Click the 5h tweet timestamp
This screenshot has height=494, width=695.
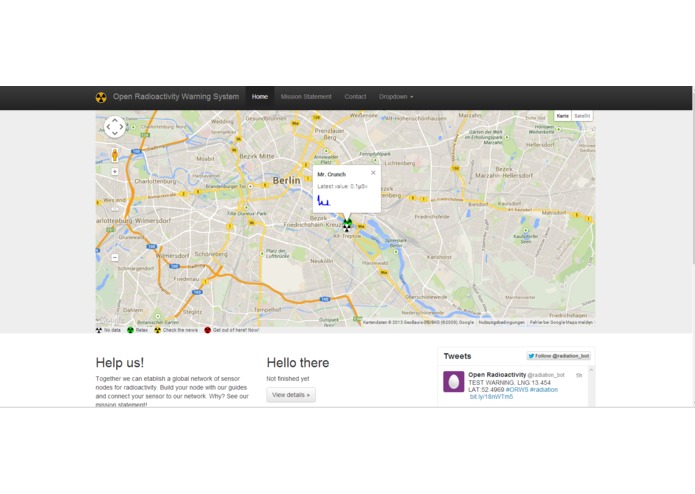579,375
